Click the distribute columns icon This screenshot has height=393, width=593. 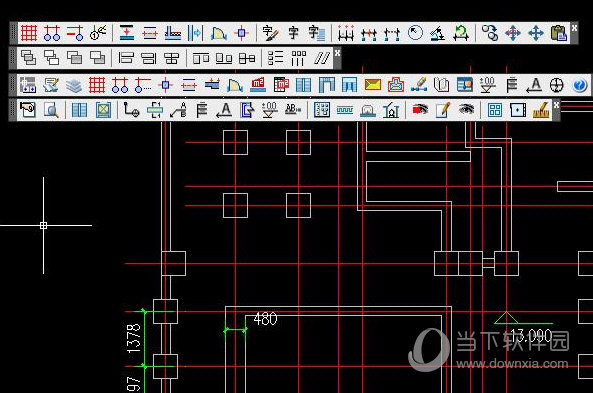click(298, 58)
